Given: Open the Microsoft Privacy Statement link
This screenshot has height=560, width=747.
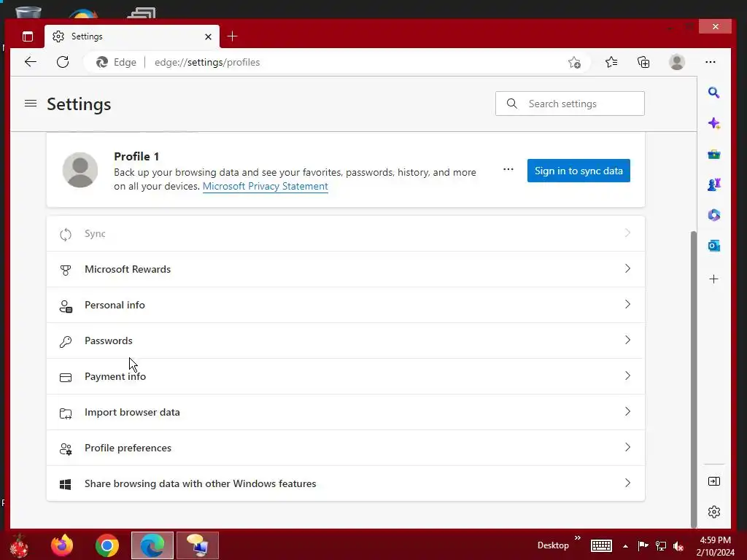Looking at the screenshot, I should pyautogui.click(x=266, y=186).
